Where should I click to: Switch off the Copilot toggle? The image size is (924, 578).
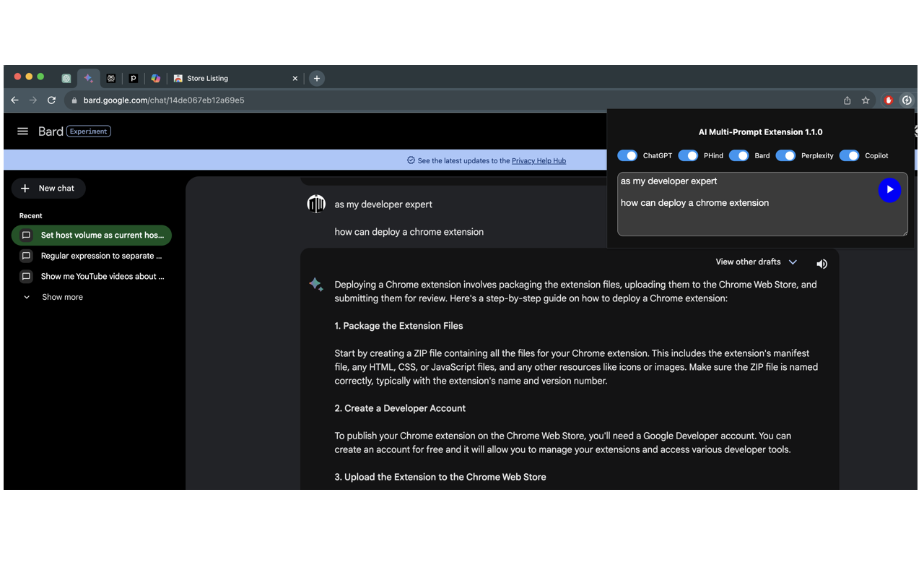[x=849, y=155]
